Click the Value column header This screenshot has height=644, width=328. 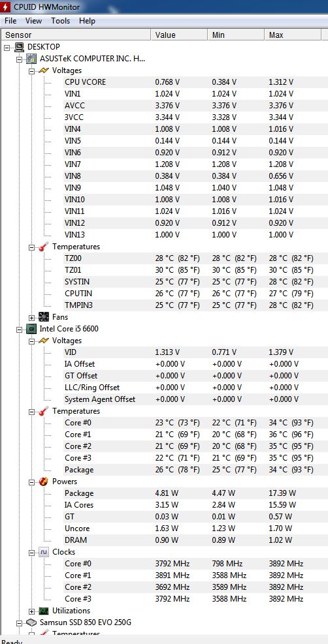coord(179,35)
